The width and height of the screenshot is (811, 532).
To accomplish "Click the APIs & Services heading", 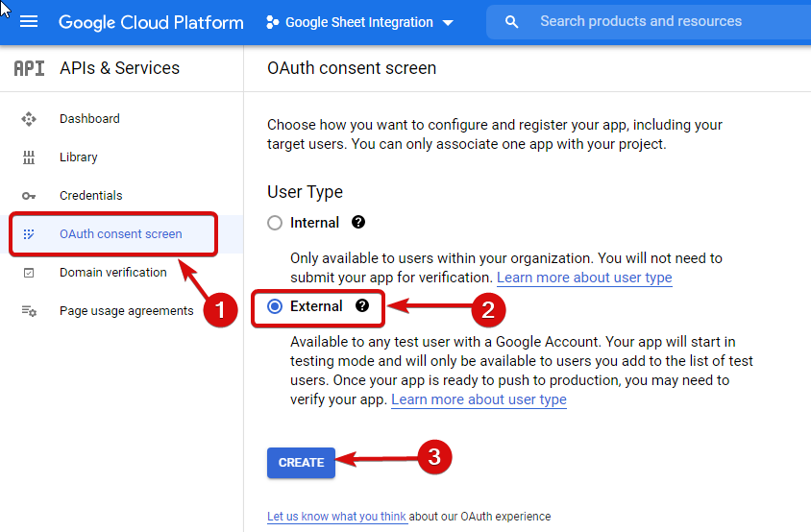I will [x=119, y=68].
